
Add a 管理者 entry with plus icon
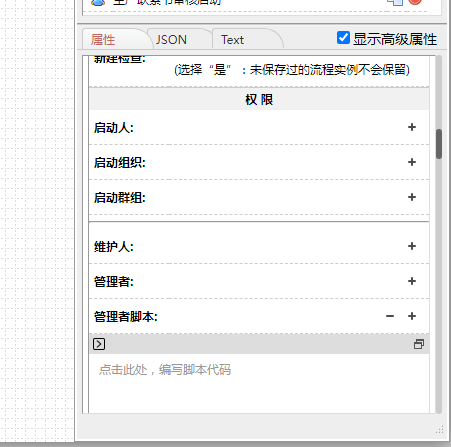point(412,281)
